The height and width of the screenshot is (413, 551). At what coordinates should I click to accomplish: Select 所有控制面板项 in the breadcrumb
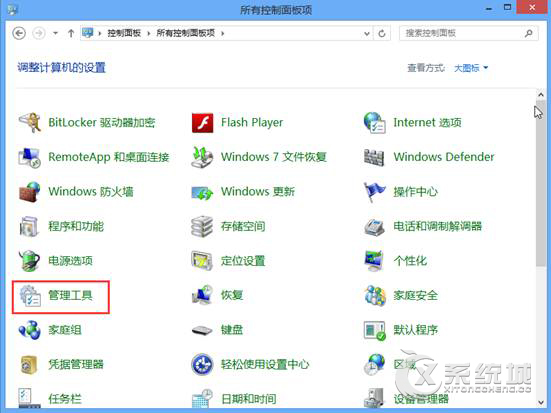186,33
